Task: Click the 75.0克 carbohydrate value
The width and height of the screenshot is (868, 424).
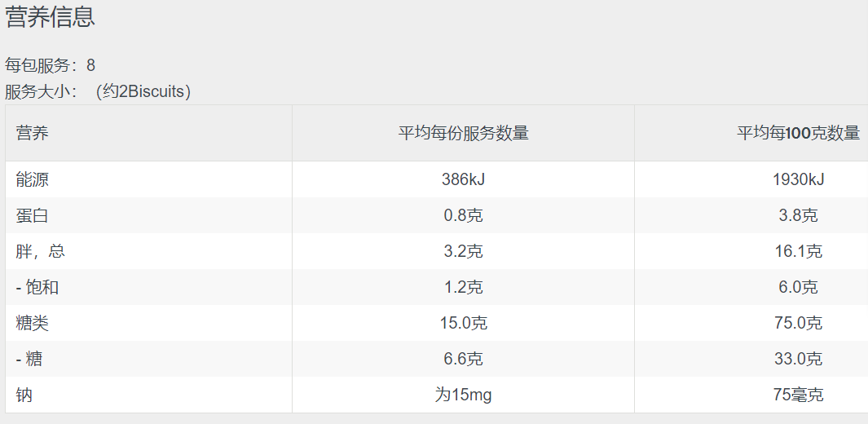Action: click(798, 323)
